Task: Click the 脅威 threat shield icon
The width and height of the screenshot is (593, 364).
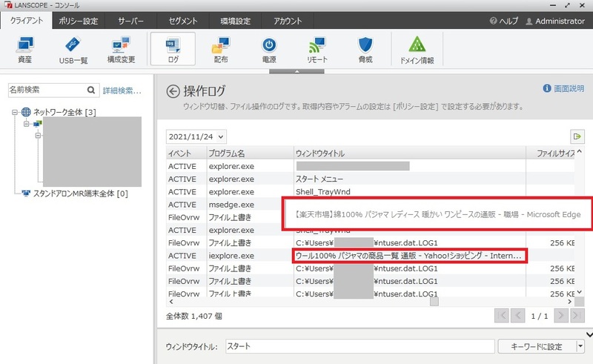Action: (x=364, y=50)
